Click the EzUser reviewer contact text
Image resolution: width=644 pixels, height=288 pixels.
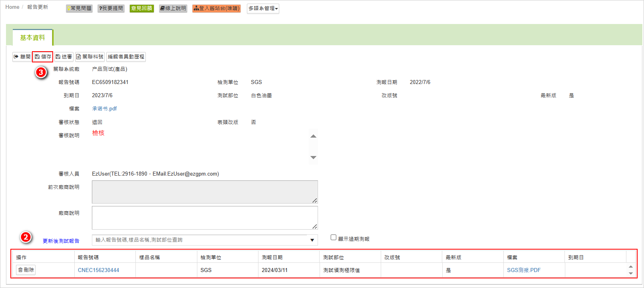click(x=155, y=174)
